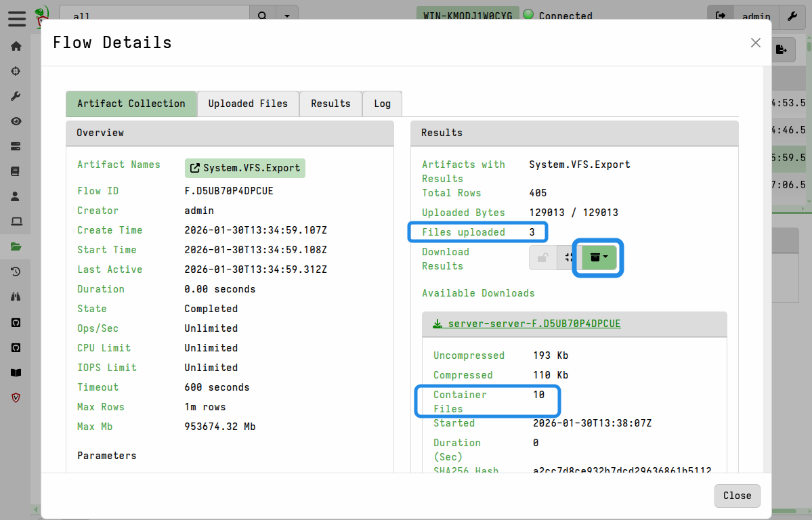
Task: Select the binoculars search icon in sidebar
Action: click(16, 297)
